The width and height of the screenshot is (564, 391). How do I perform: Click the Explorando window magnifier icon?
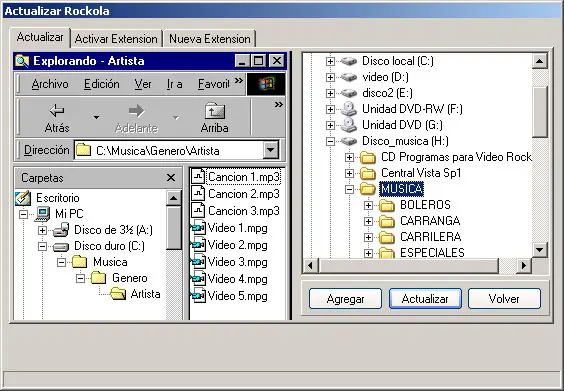22,61
